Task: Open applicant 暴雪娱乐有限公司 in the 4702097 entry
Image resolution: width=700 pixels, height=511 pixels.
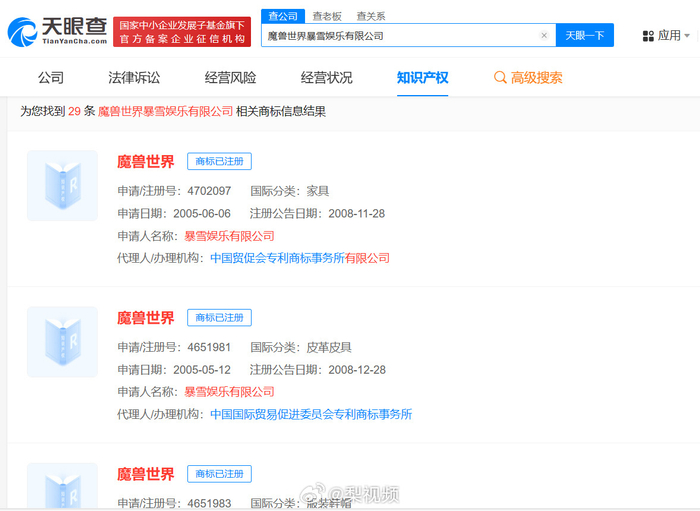Action: (229, 236)
